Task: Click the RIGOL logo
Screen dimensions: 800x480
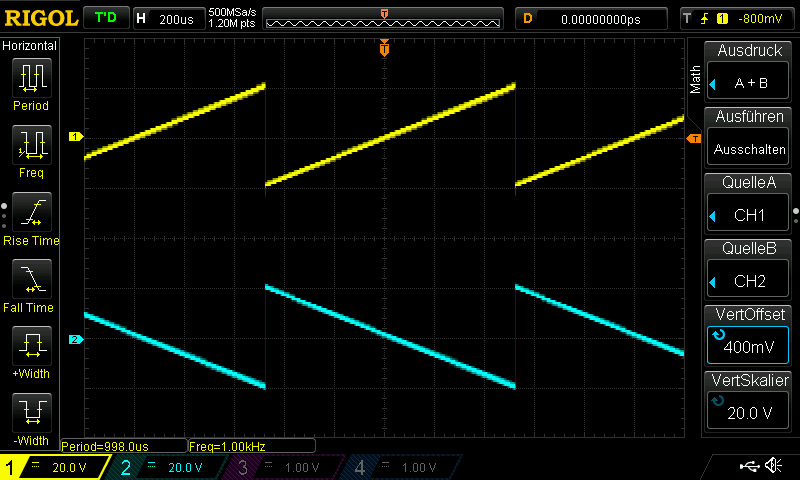Action: [x=41, y=18]
